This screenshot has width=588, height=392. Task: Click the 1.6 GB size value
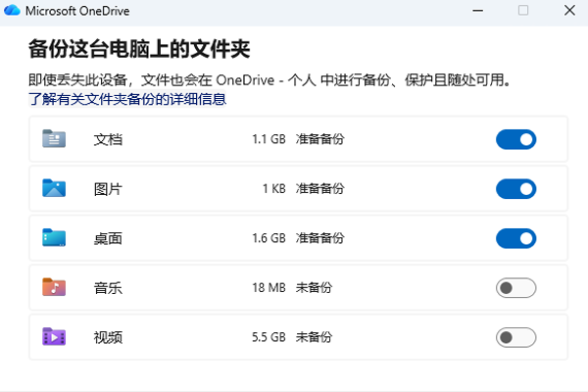click(x=269, y=238)
